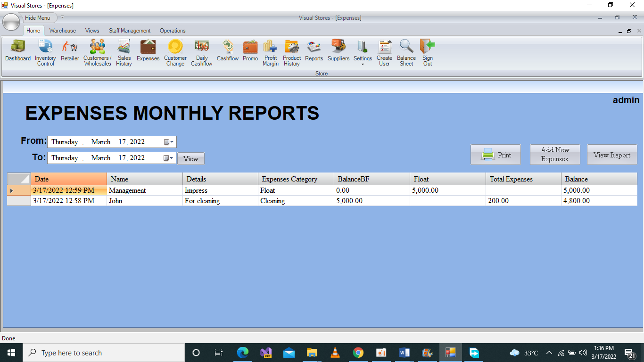The image size is (644, 362).
Task: View Sales History
Action: coord(124,53)
